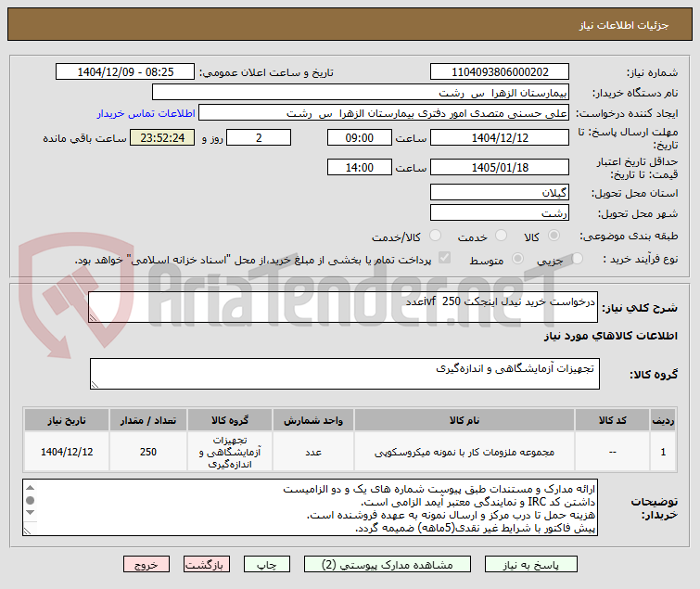Click the goods group textarea

(x=345, y=374)
